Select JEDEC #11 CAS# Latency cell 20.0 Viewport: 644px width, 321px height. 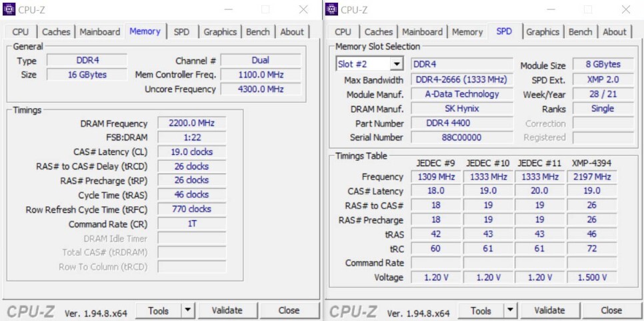[x=540, y=191]
